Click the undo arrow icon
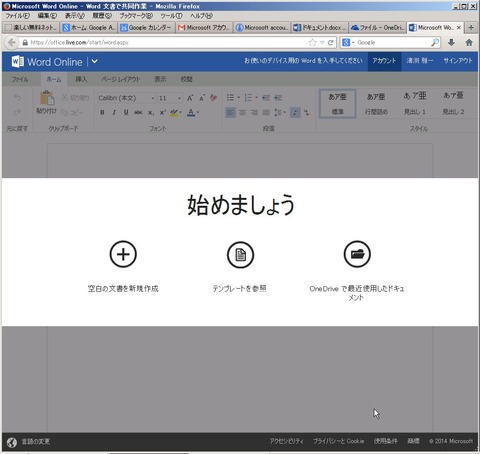The width and height of the screenshot is (480, 454). click(17, 98)
